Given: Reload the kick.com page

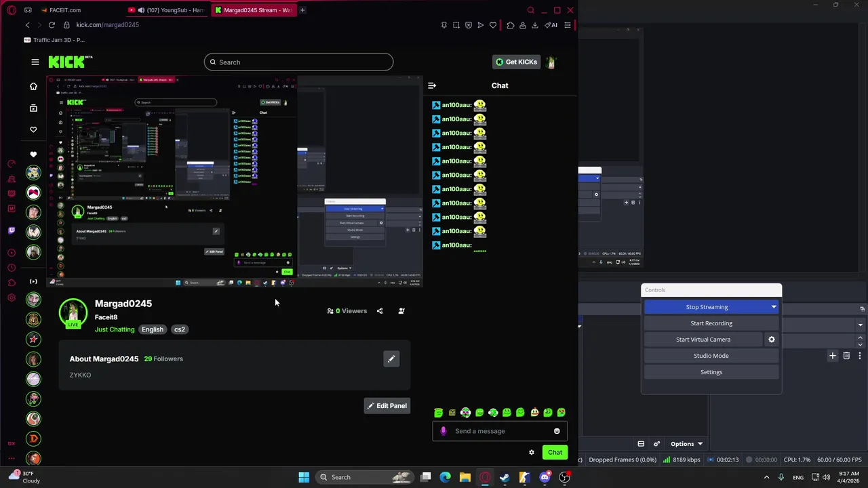Looking at the screenshot, I should (52, 25).
